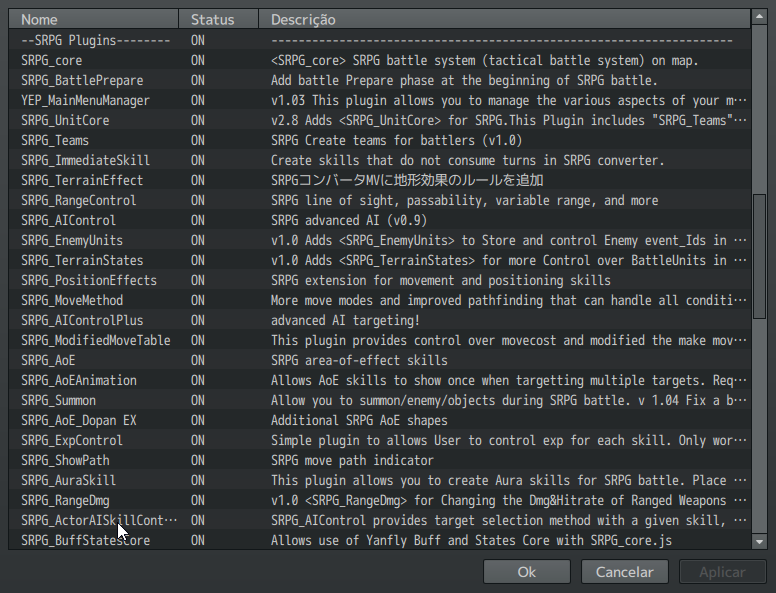Select the SRPG_ShowPath plugin row
776x593 pixels.
coord(380,460)
